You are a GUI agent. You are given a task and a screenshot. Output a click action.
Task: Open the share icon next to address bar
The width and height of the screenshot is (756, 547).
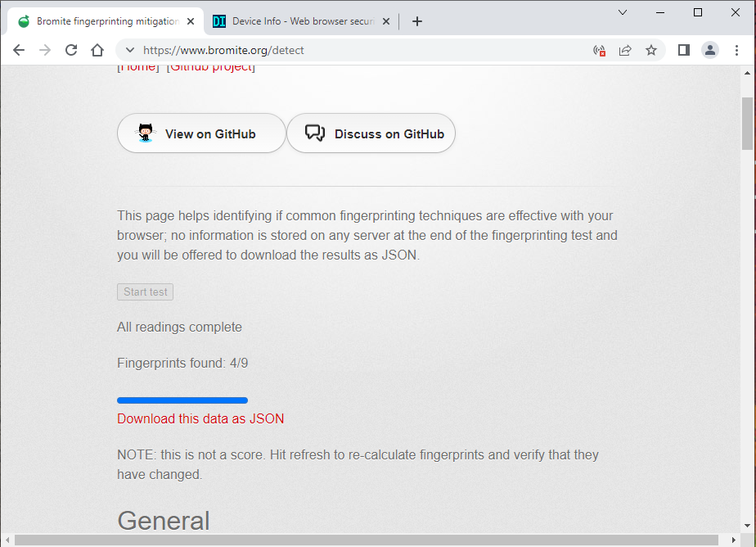[625, 50]
